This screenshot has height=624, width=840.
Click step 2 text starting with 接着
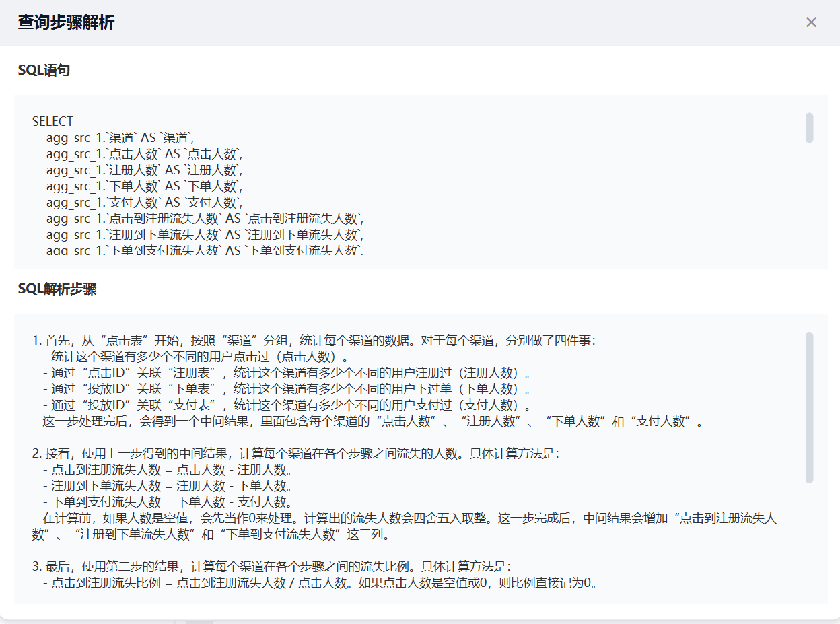[x=295, y=454]
